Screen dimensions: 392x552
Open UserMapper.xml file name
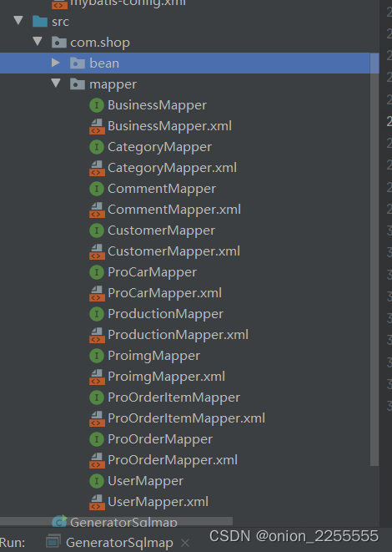[158, 502]
